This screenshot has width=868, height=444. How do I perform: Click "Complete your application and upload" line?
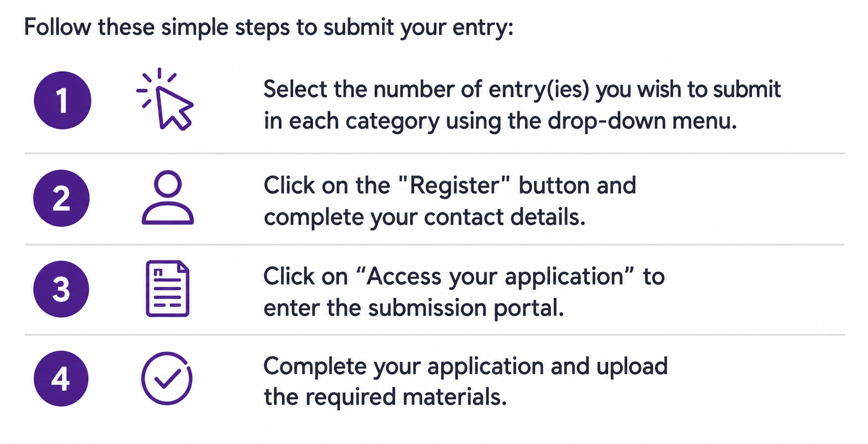tap(466, 366)
